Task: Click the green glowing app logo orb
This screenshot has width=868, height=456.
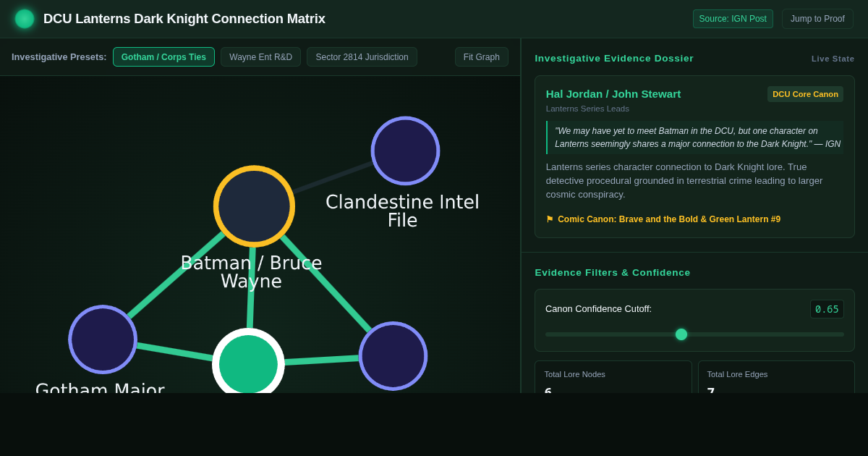Action: tap(25, 19)
